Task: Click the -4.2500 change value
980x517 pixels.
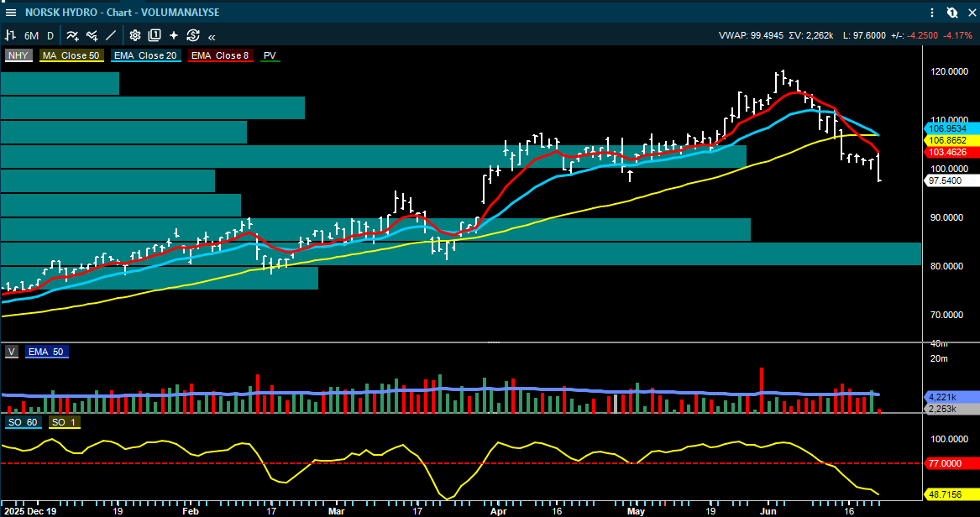Action: point(923,35)
